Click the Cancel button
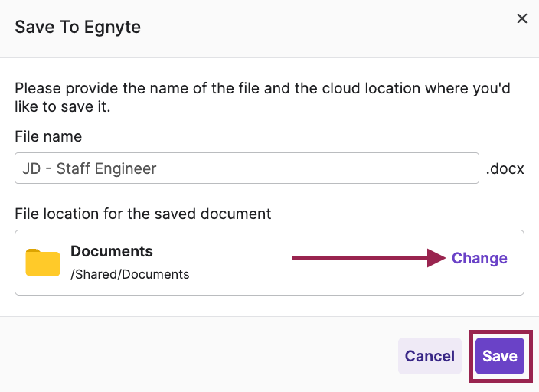This screenshot has height=392, width=539. click(430, 356)
